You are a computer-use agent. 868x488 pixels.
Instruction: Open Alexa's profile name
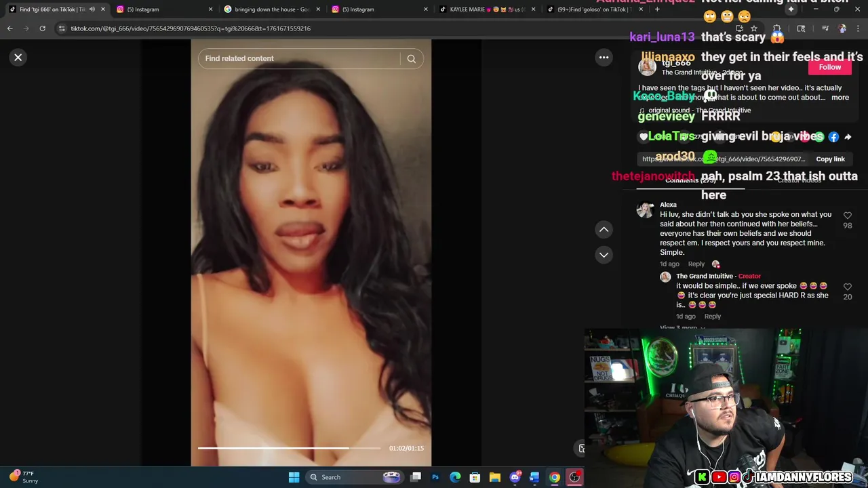tap(668, 205)
